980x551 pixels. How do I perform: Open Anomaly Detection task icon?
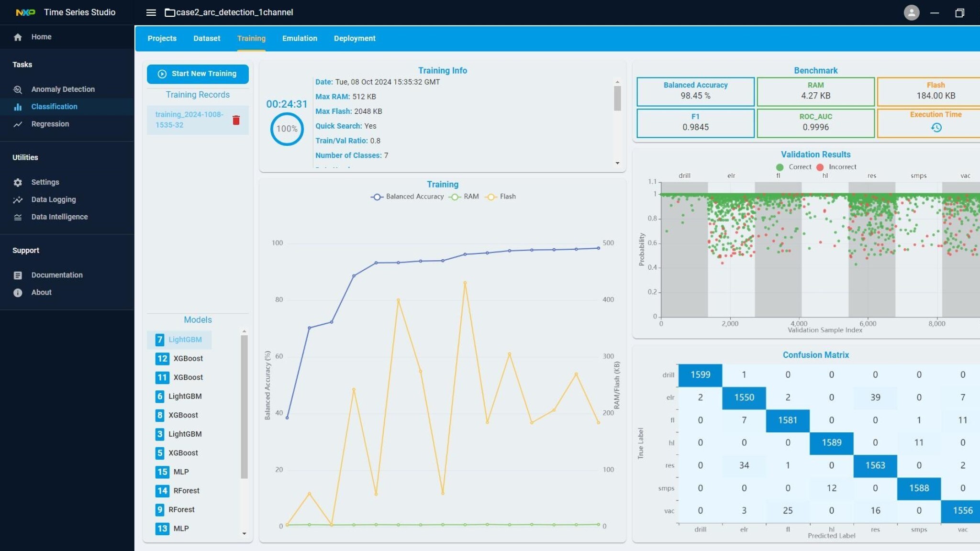click(18, 89)
